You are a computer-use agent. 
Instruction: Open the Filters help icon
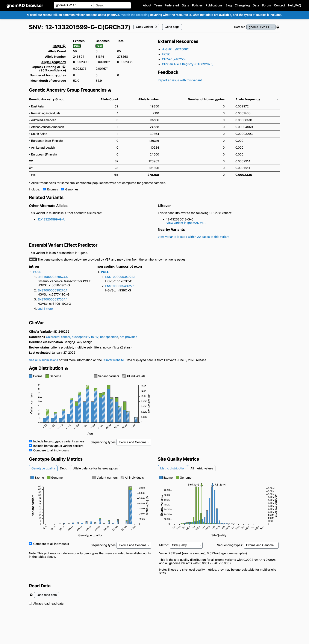coord(64,46)
